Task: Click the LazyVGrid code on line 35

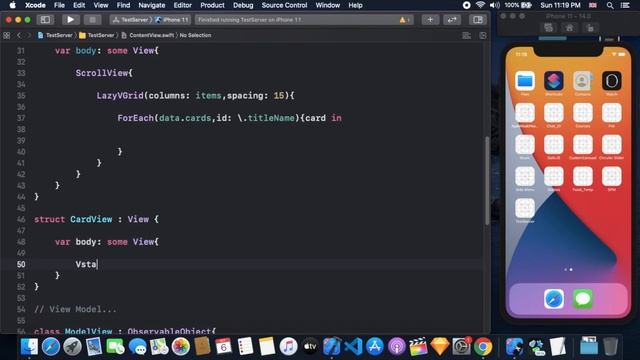Action: point(196,96)
